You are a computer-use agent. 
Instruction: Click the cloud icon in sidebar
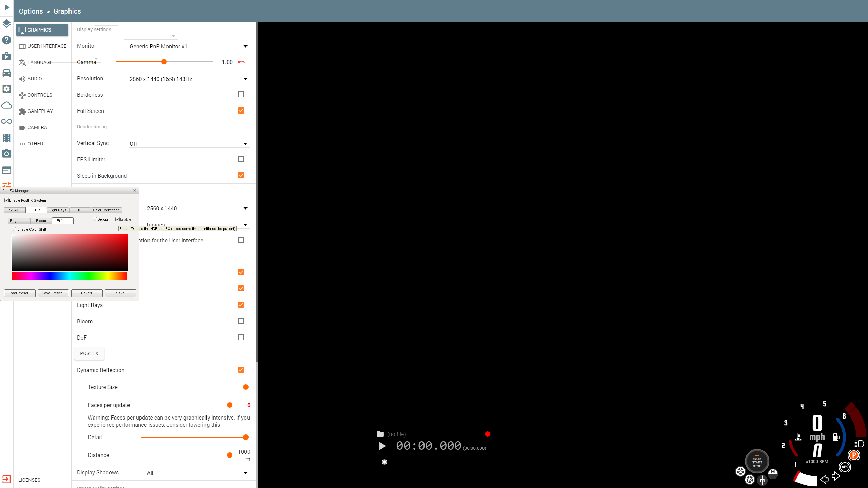(6, 105)
